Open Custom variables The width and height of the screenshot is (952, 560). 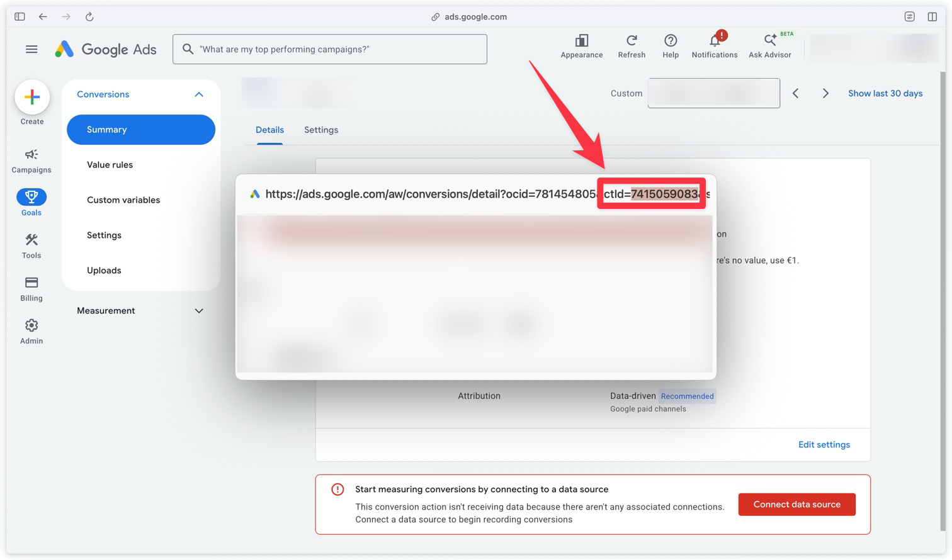click(123, 200)
